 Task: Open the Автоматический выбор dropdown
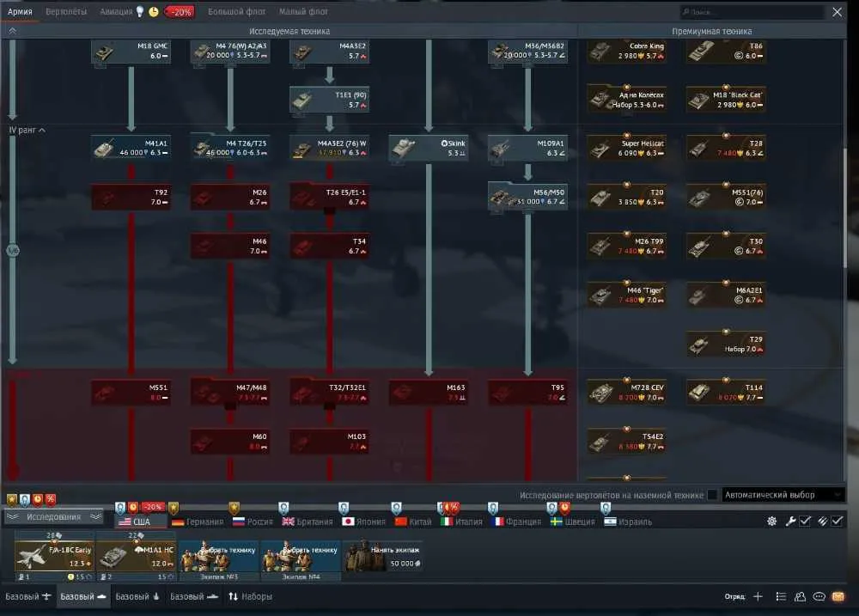783,495
